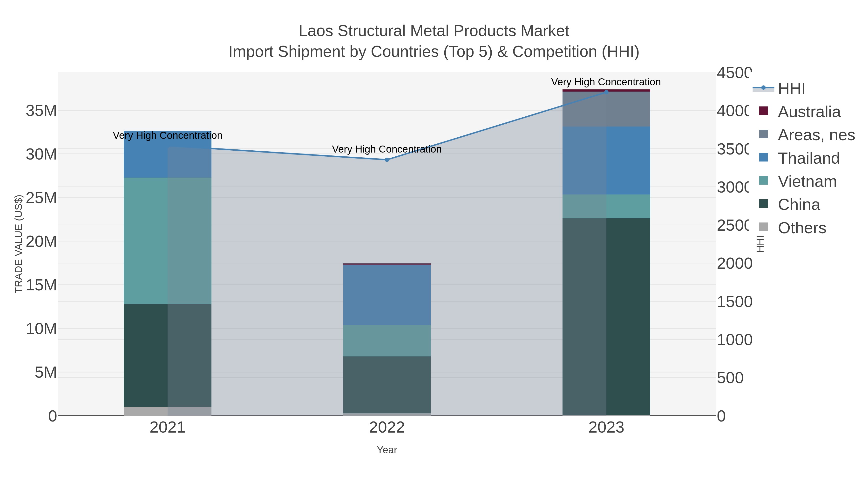Click the Very High Concentration label above 2021

coord(168,135)
